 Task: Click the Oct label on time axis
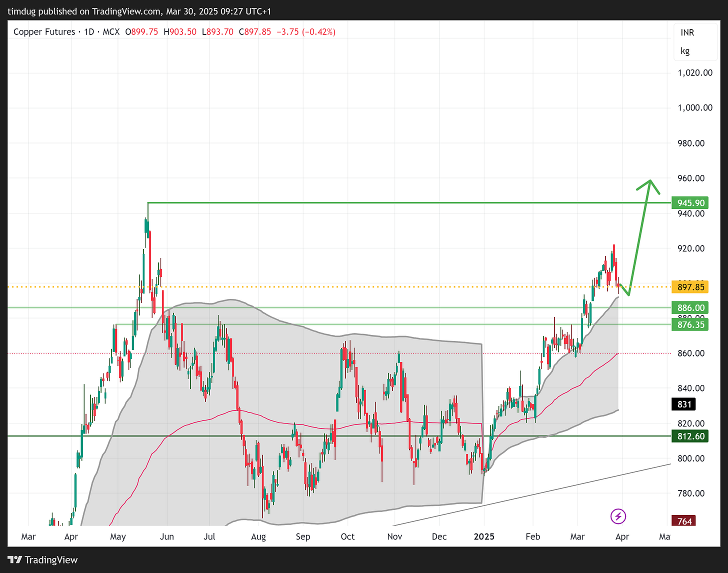[x=347, y=537]
